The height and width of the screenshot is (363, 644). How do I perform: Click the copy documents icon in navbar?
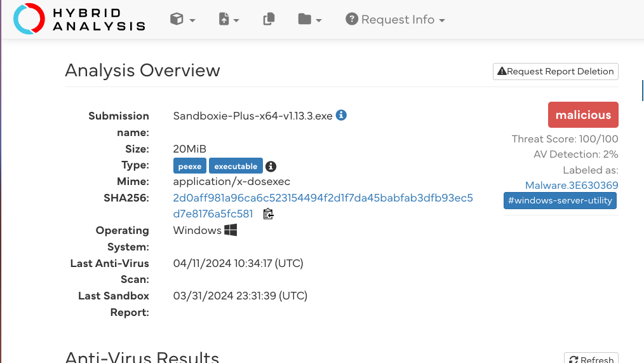point(269,20)
